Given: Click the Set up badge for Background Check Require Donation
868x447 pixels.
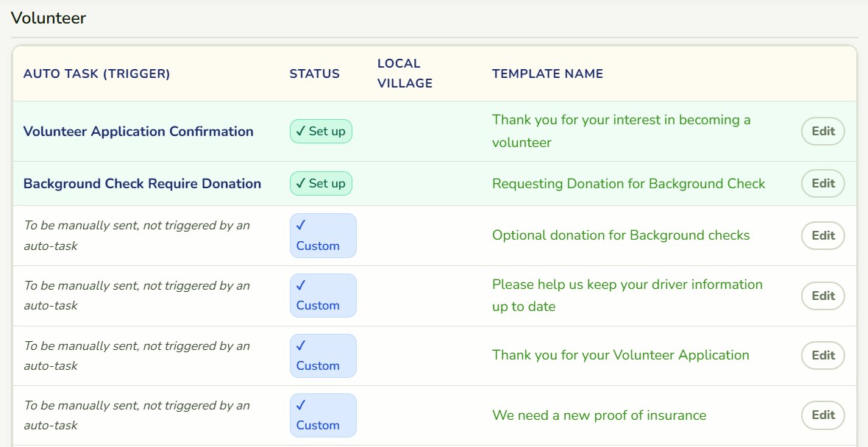Looking at the screenshot, I should pyautogui.click(x=321, y=184).
